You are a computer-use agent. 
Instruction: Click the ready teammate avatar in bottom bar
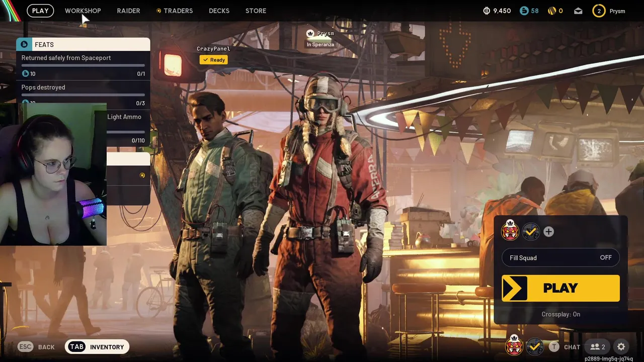click(x=535, y=346)
